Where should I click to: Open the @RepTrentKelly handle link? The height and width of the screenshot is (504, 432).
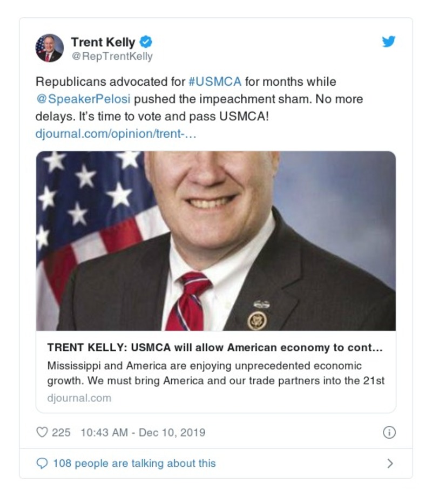[112, 56]
